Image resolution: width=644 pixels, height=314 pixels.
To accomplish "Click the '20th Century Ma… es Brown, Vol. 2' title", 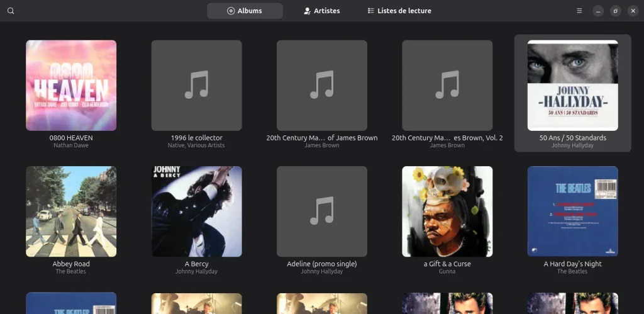I will click(x=447, y=138).
